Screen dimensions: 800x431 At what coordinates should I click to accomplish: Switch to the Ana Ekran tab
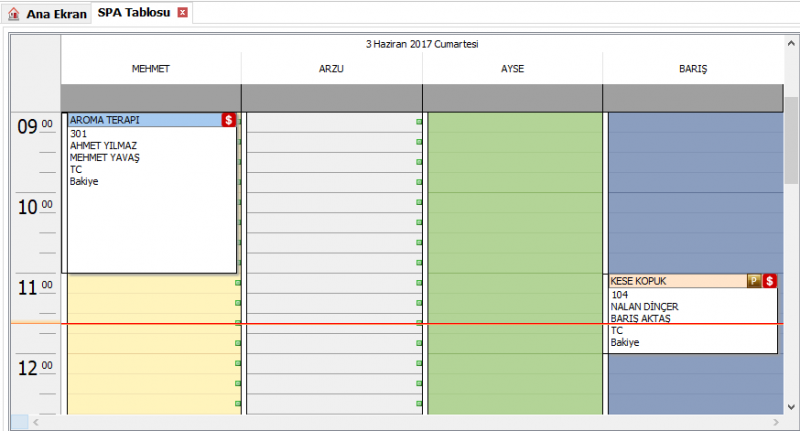coord(47,14)
